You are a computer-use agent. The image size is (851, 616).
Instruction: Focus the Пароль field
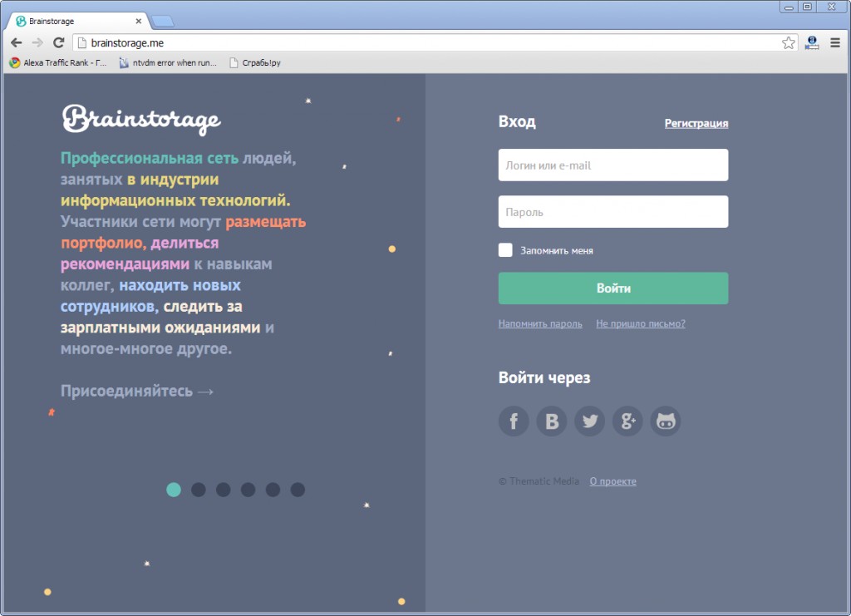pyautogui.click(x=613, y=212)
